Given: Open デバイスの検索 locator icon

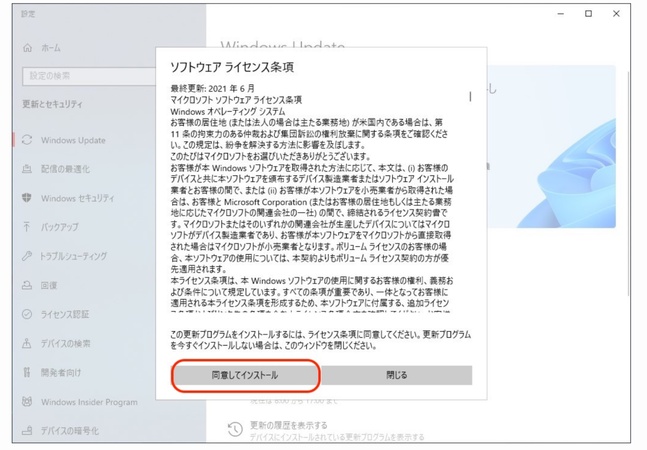Looking at the screenshot, I should pyautogui.click(x=27, y=344).
